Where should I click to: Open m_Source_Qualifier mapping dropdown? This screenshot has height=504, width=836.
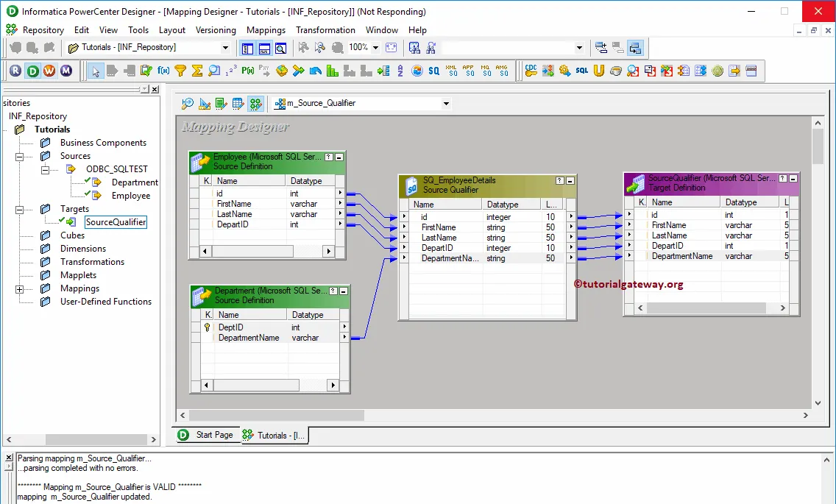(x=446, y=104)
